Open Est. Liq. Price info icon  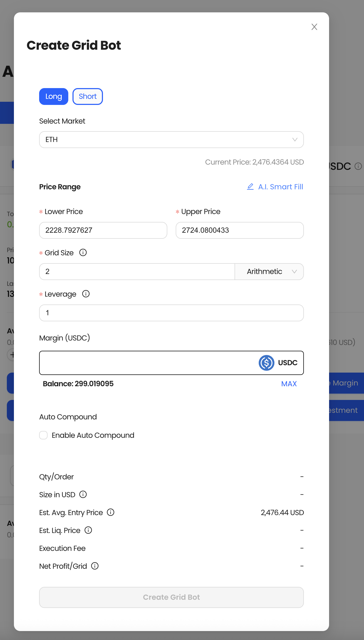[88, 530]
